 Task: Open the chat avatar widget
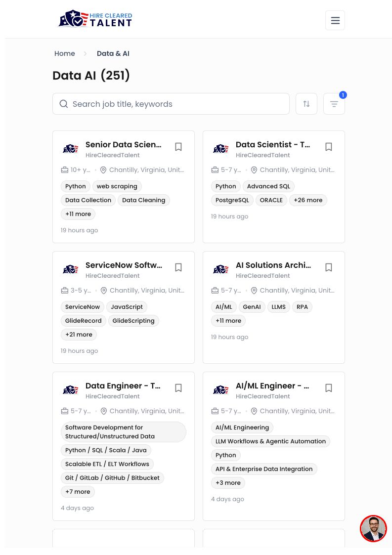coord(373,528)
